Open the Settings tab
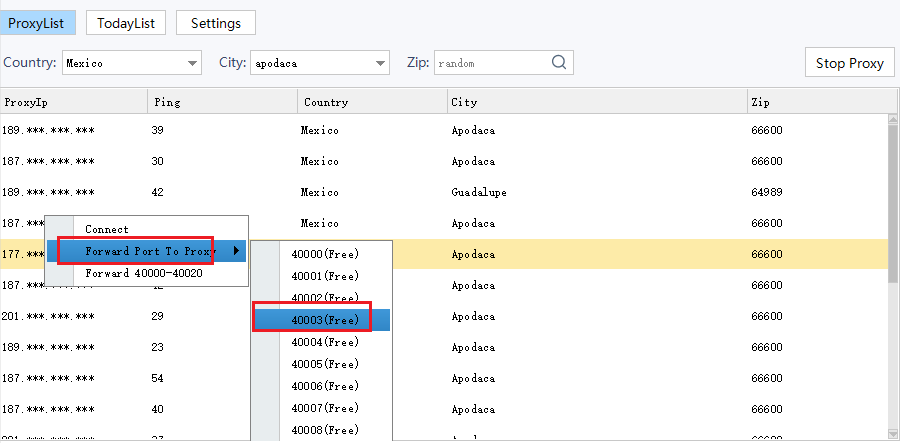 pos(215,22)
